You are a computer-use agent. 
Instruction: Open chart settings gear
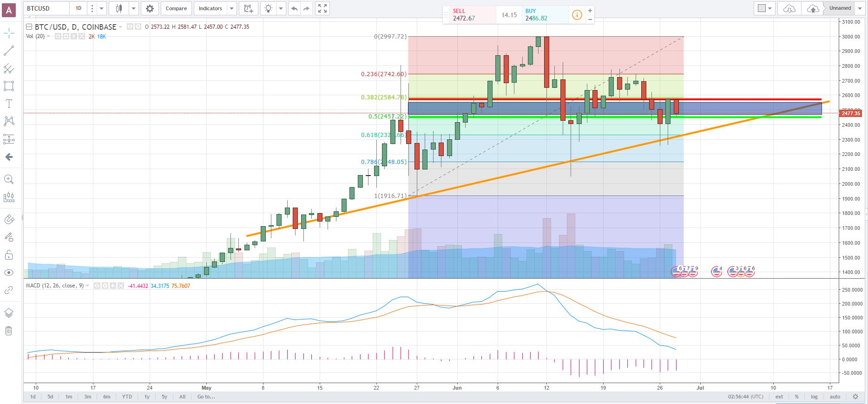pyautogui.click(x=150, y=8)
